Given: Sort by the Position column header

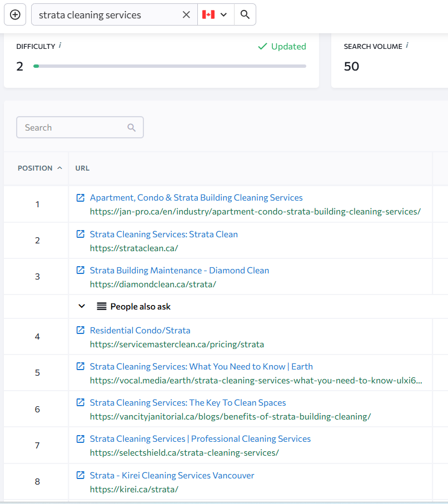Looking at the screenshot, I should click(x=39, y=168).
